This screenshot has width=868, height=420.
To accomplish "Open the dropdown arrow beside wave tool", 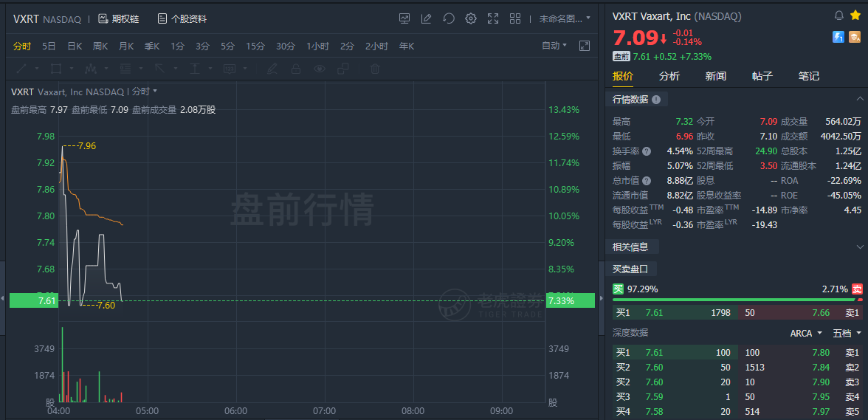I will click(x=106, y=69).
